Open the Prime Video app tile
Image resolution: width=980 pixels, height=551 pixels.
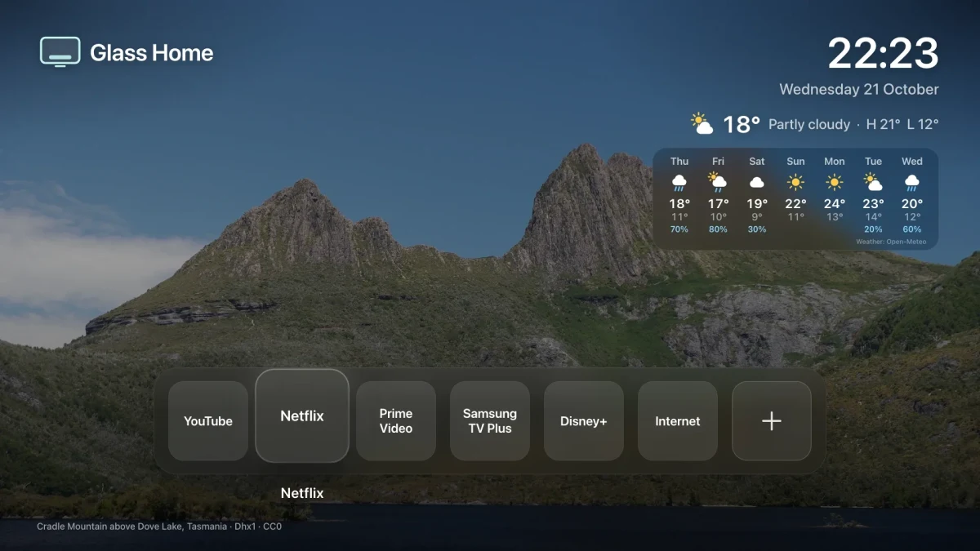tap(396, 421)
